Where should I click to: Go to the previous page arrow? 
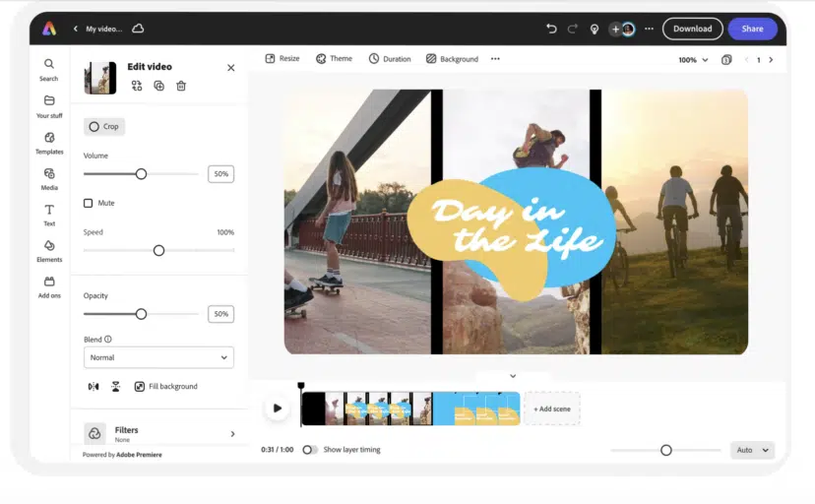[x=746, y=60]
